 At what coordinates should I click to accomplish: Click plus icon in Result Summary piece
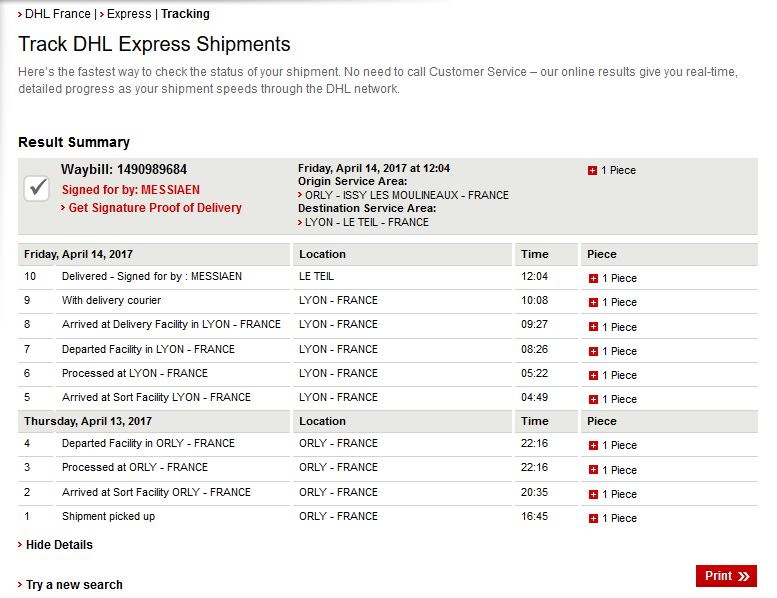tap(593, 171)
